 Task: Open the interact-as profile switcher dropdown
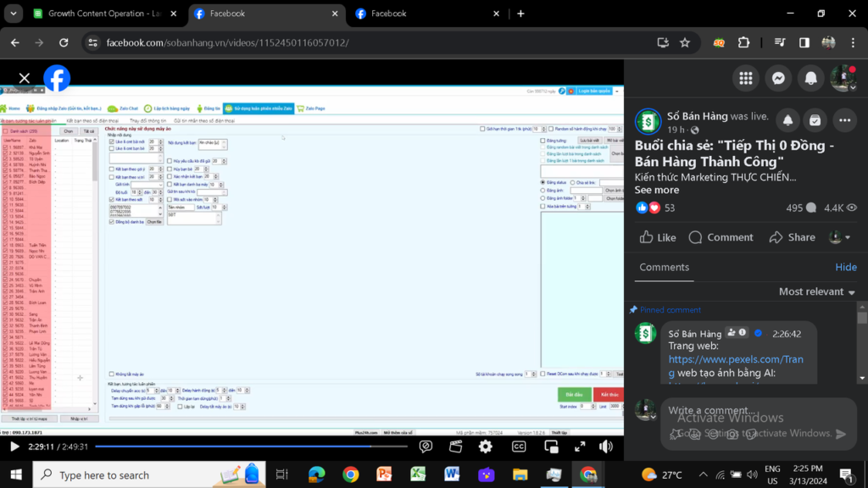coord(840,237)
